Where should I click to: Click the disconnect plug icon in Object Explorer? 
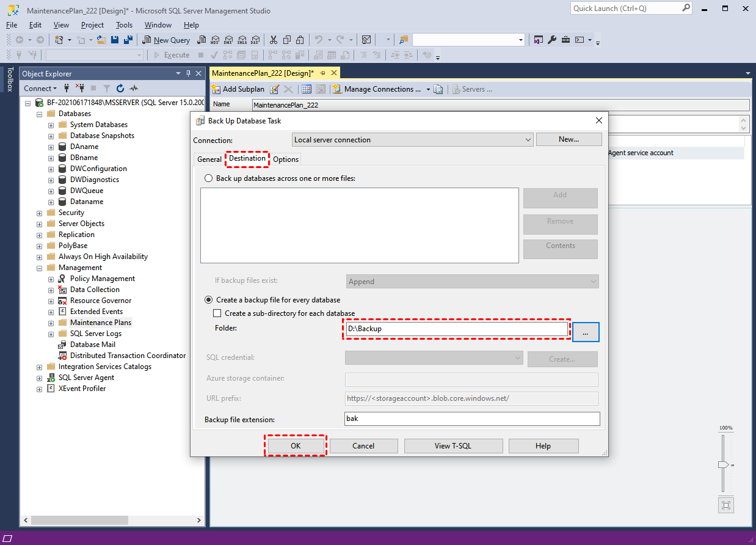tap(80, 89)
